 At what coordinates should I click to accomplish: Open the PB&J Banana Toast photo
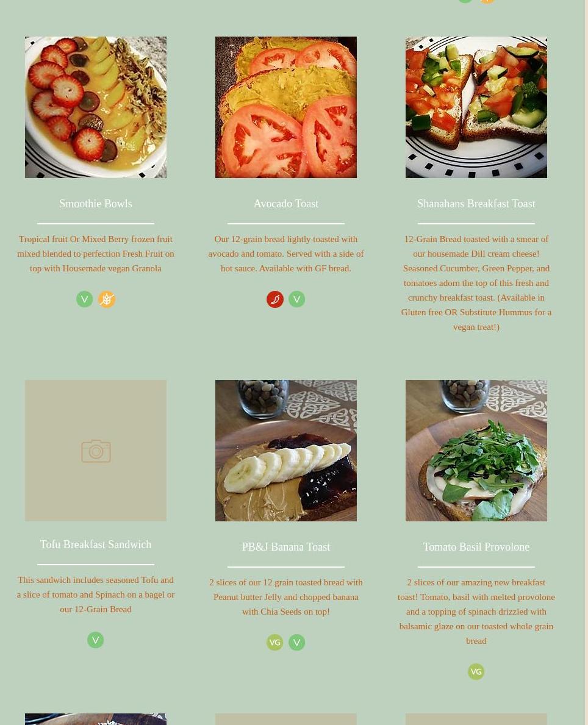tap(286, 451)
